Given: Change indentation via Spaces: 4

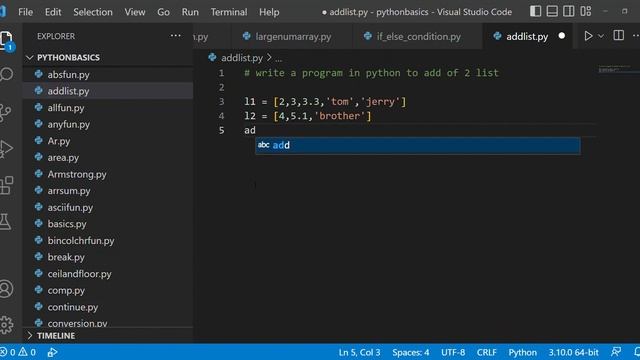Looking at the screenshot, I should [x=410, y=352].
